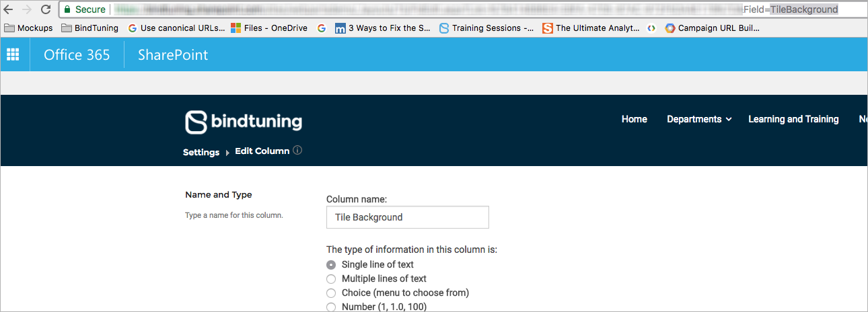Open the Mockups bookmarks folder

pyautogui.click(x=28, y=28)
